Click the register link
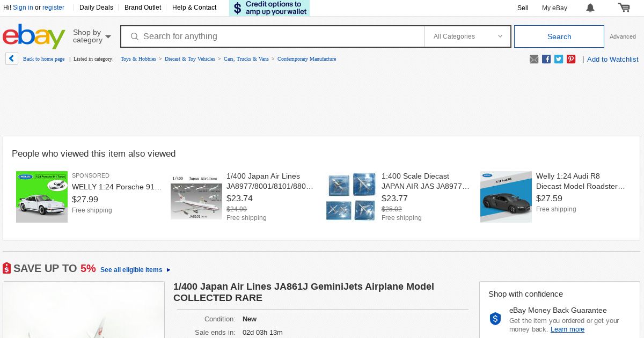The image size is (644, 338). [53, 8]
